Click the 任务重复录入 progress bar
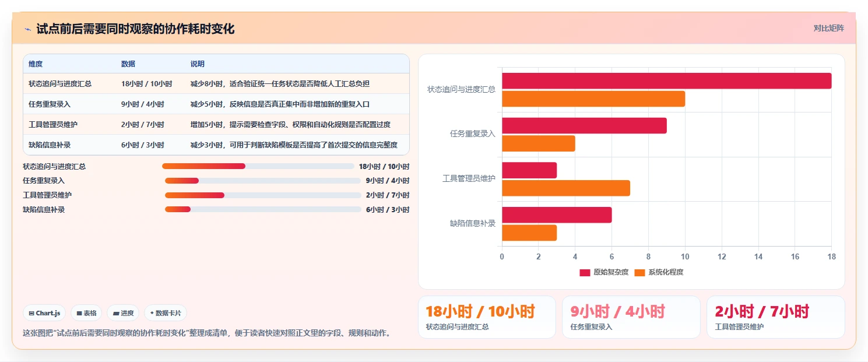Image resolution: width=868 pixels, height=362 pixels. point(263,181)
